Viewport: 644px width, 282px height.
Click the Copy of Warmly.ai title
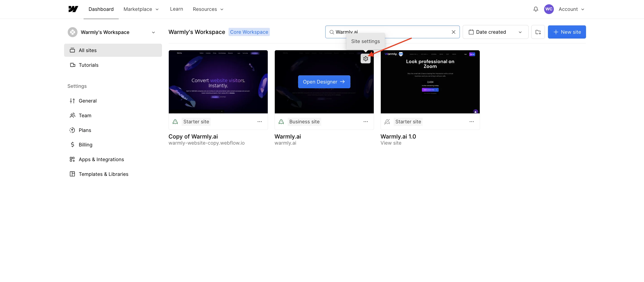pyautogui.click(x=193, y=137)
